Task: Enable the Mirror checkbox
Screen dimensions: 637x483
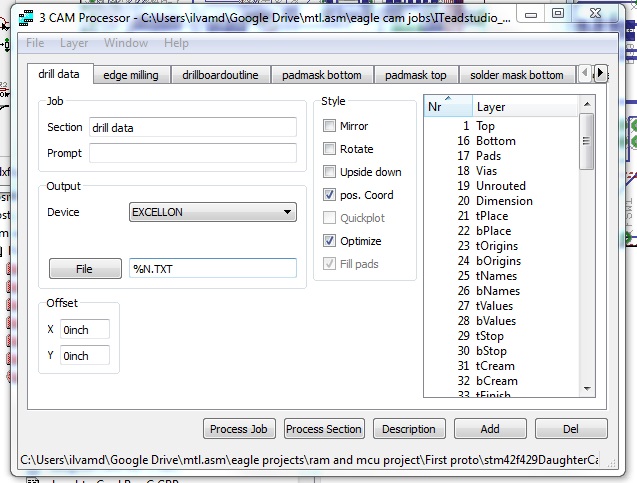Action: (x=330, y=126)
